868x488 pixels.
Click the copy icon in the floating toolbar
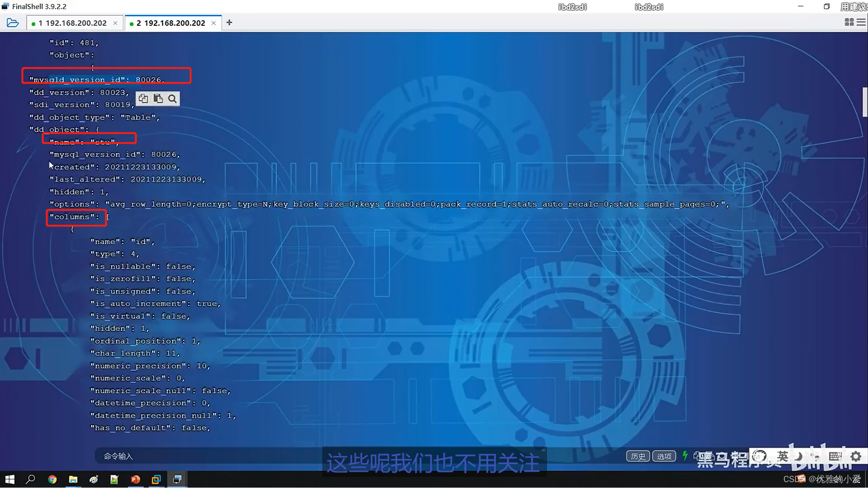[x=143, y=99]
